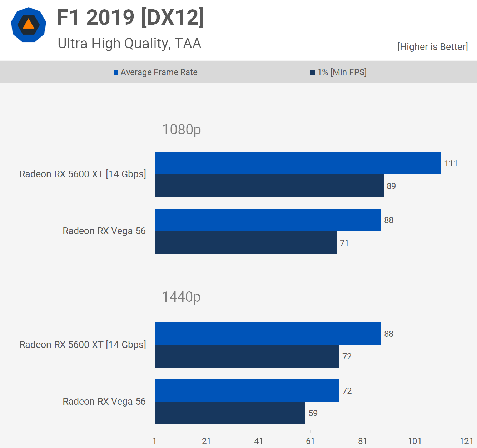Click the 1440p RX 5600 XT average bar showing 88
Viewport: 477px width, 448px height.
pos(268,334)
